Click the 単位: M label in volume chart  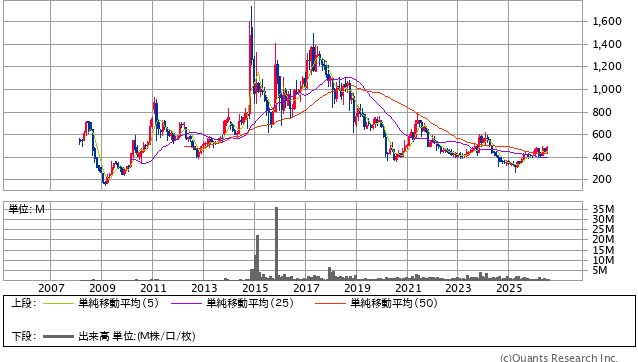pos(27,209)
